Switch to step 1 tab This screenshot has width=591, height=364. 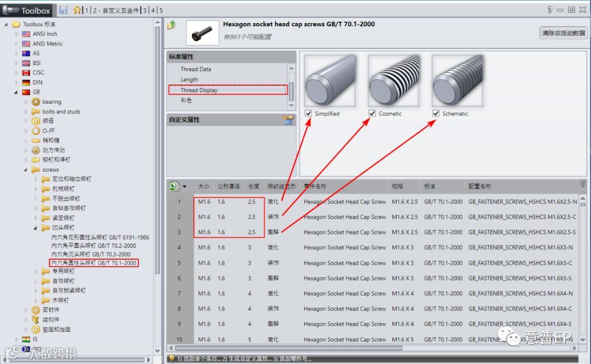coord(86,10)
